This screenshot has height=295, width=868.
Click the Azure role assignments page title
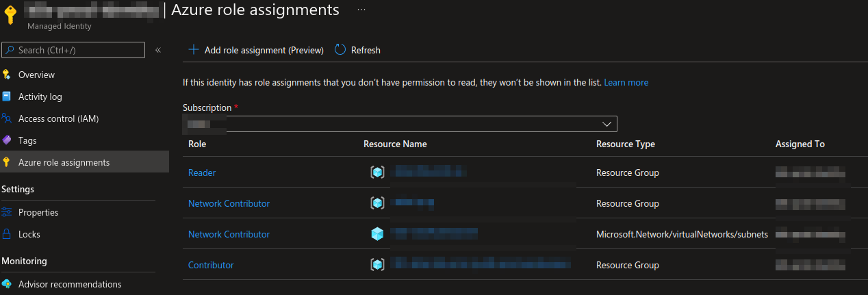[255, 10]
